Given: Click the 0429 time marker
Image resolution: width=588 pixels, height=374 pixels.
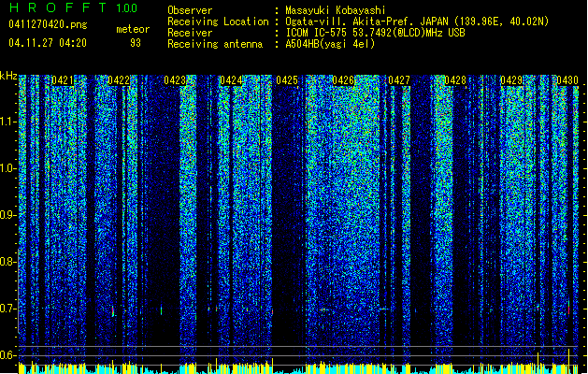Looking at the screenshot, I should coord(511,80).
